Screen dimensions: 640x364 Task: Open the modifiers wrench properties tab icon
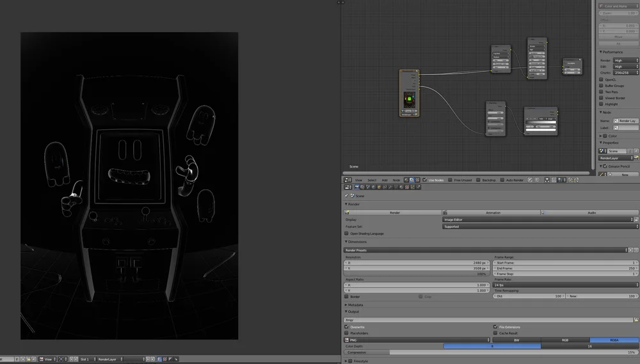tap(390, 187)
